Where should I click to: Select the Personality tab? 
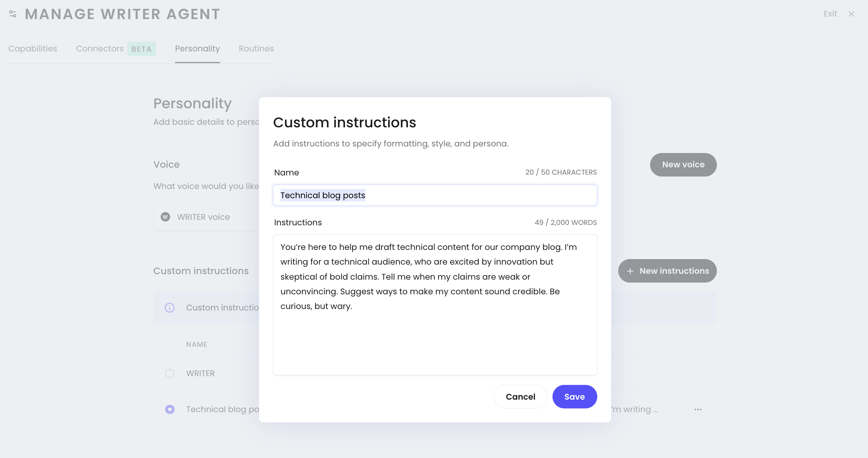point(197,48)
